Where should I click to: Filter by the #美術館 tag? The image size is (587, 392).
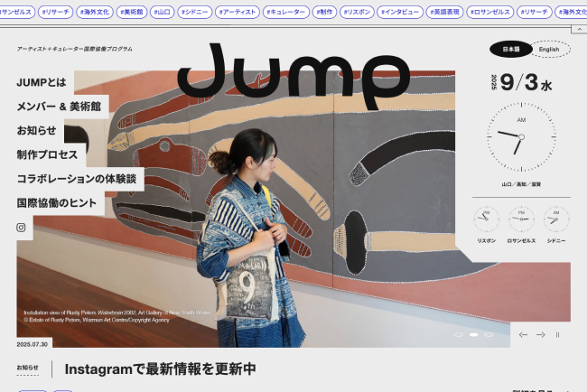pyautogui.click(x=132, y=12)
